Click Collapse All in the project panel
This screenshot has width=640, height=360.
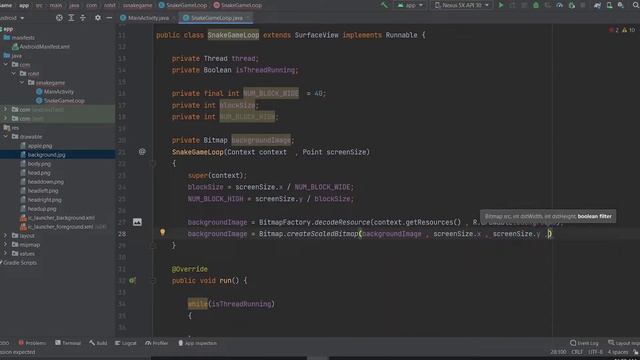83,18
